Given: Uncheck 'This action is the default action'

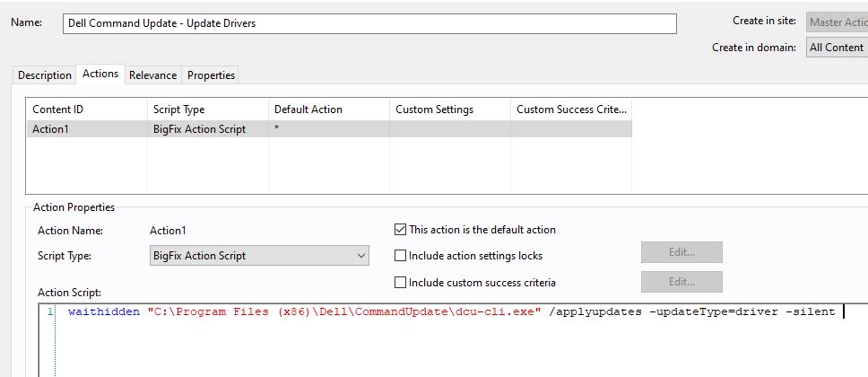Looking at the screenshot, I should coord(401,230).
